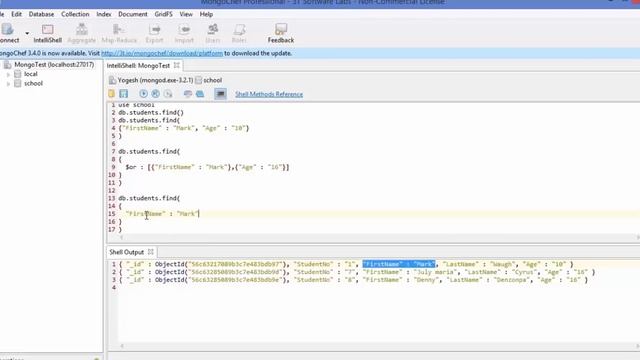
Task: Close the Shell Output tab
Action: click(x=151, y=252)
